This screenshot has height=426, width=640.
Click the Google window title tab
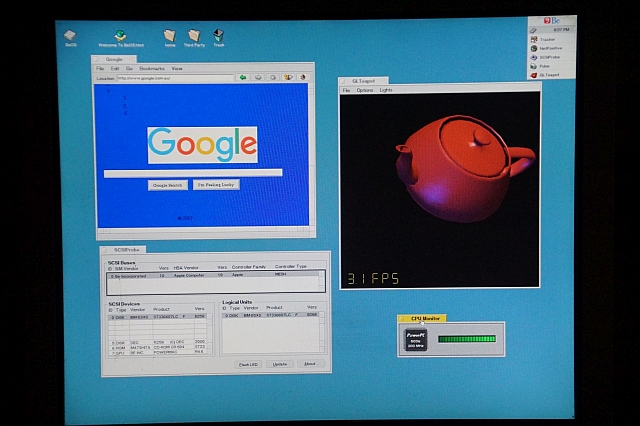pyautogui.click(x=114, y=59)
